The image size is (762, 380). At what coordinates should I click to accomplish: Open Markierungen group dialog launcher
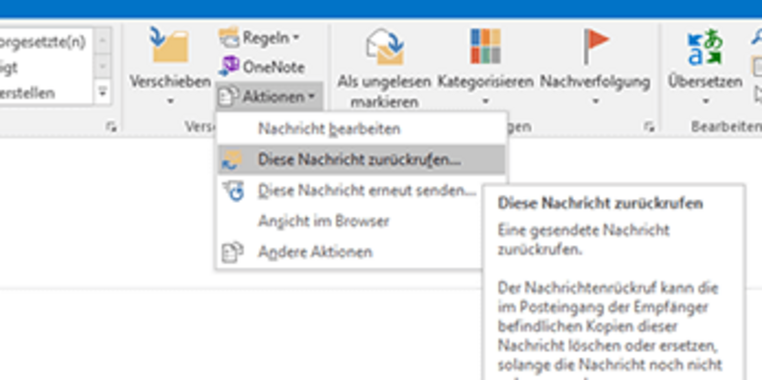click(x=649, y=127)
